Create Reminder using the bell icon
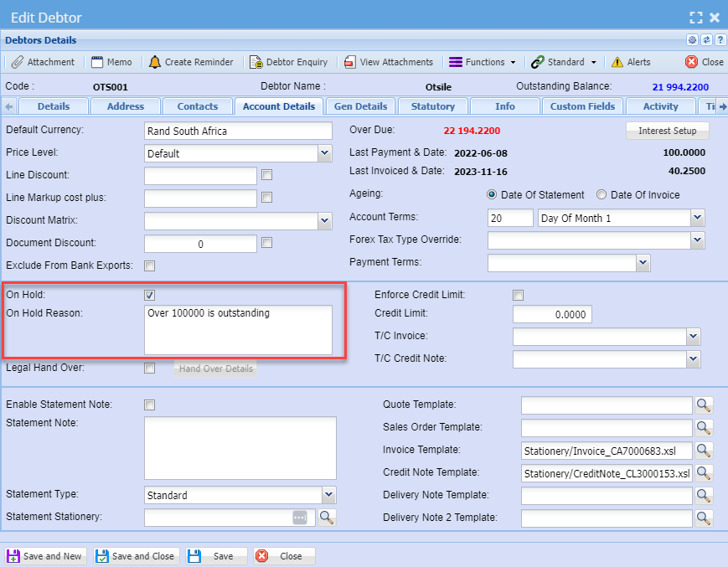This screenshot has width=728, height=567. (x=155, y=62)
